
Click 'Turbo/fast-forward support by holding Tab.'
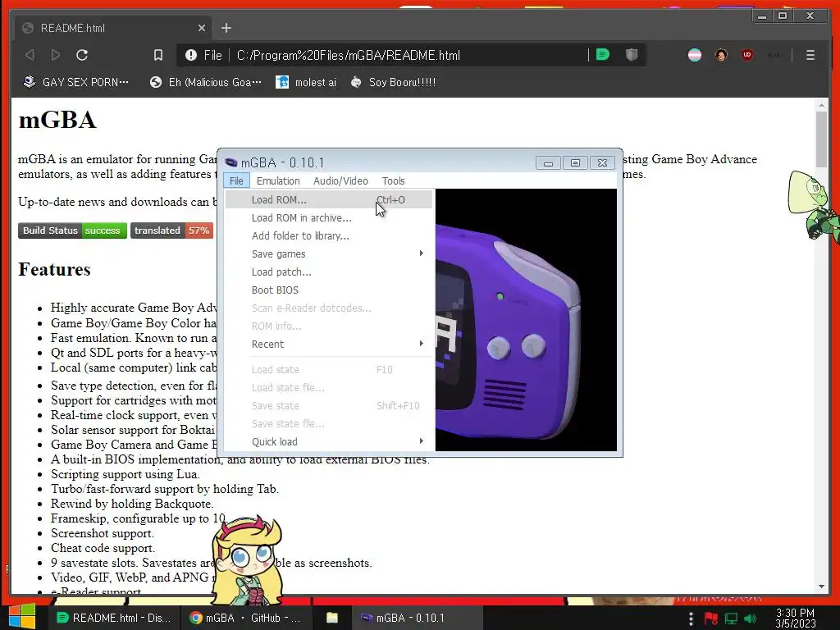click(x=165, y=489)
